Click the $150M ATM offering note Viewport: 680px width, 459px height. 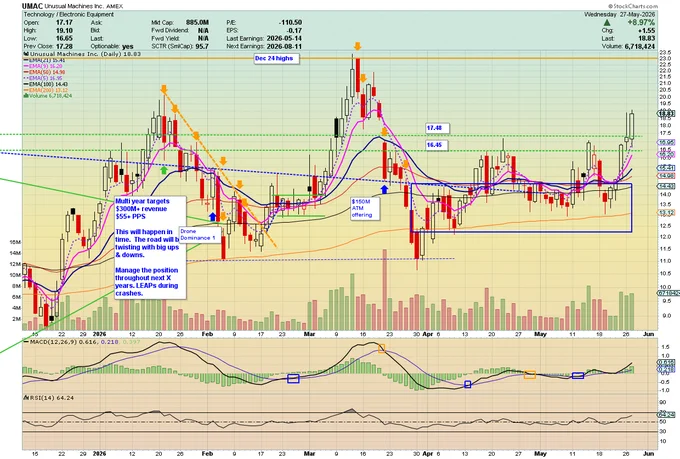365,208
